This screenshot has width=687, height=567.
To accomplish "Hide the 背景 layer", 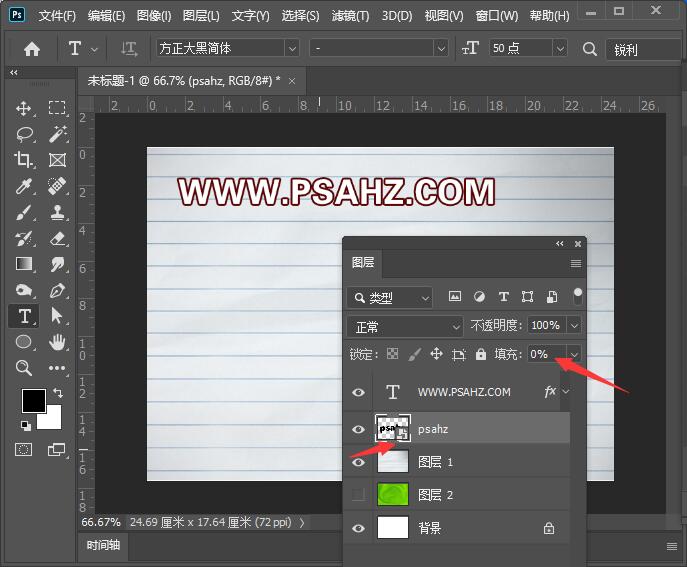I will [358, 528].
